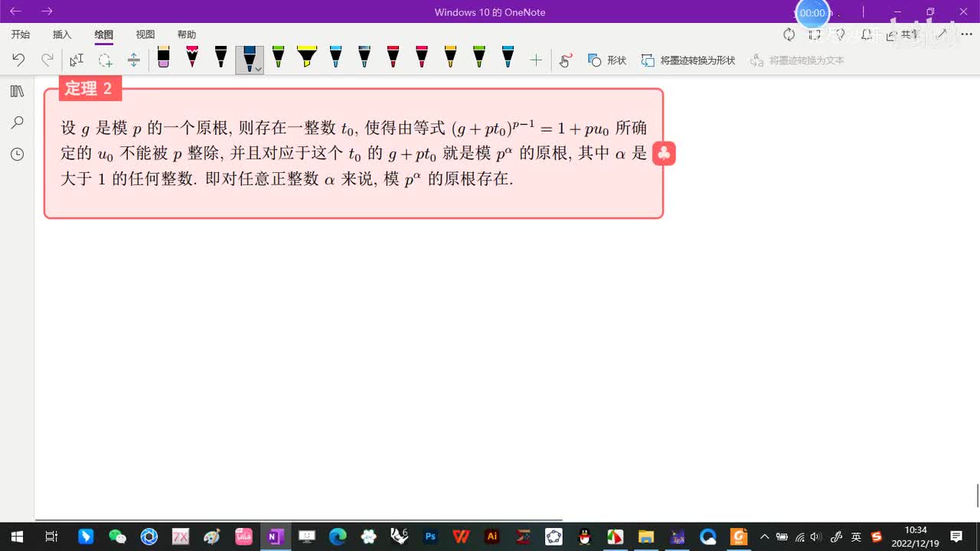Click the volume icon in system tray
This screenshot has width=980, height=551.
pyautogui.click(x=816, y=536)
